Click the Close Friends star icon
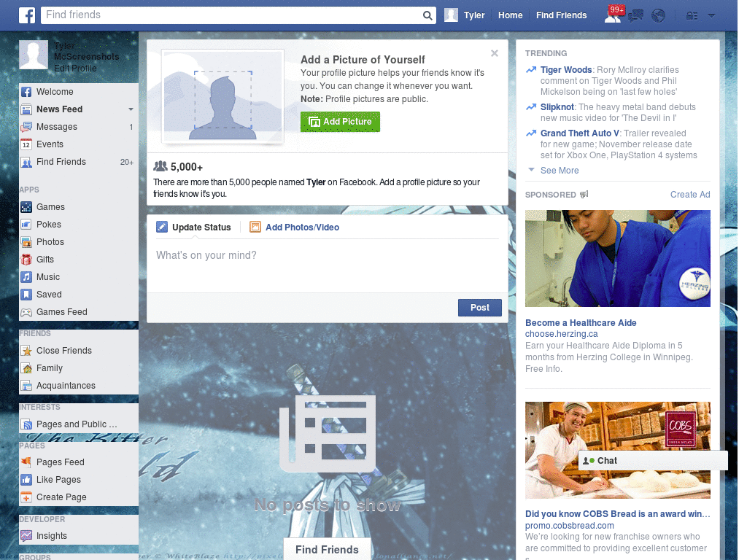The height and width of the screenshot is (560, 747). [26, 351]
